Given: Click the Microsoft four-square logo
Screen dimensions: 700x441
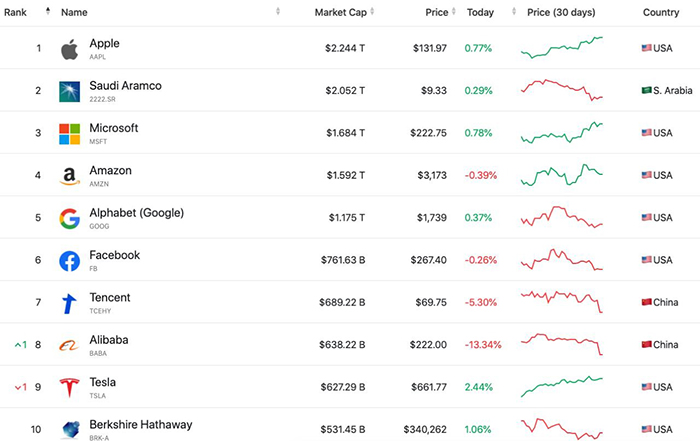Looking at the screenshot, I should point(69,134).
